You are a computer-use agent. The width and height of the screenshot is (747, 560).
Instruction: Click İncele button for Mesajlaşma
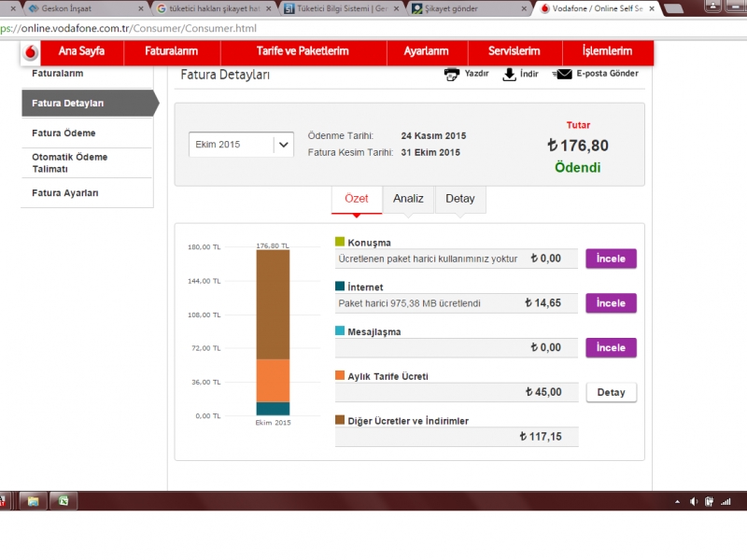612,347
